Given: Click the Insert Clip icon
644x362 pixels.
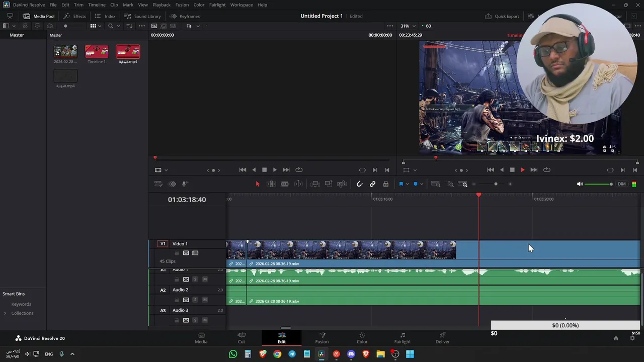Looking at the screenshot, I should tap(315, 184).
